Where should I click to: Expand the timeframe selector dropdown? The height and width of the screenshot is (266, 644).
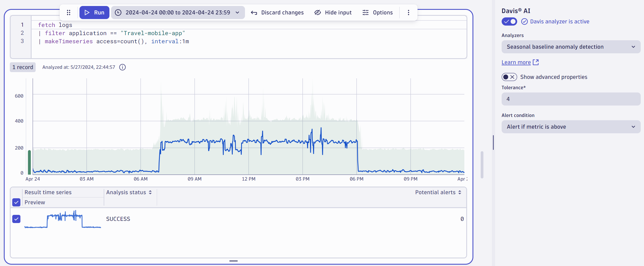click(x=237, y=13)
